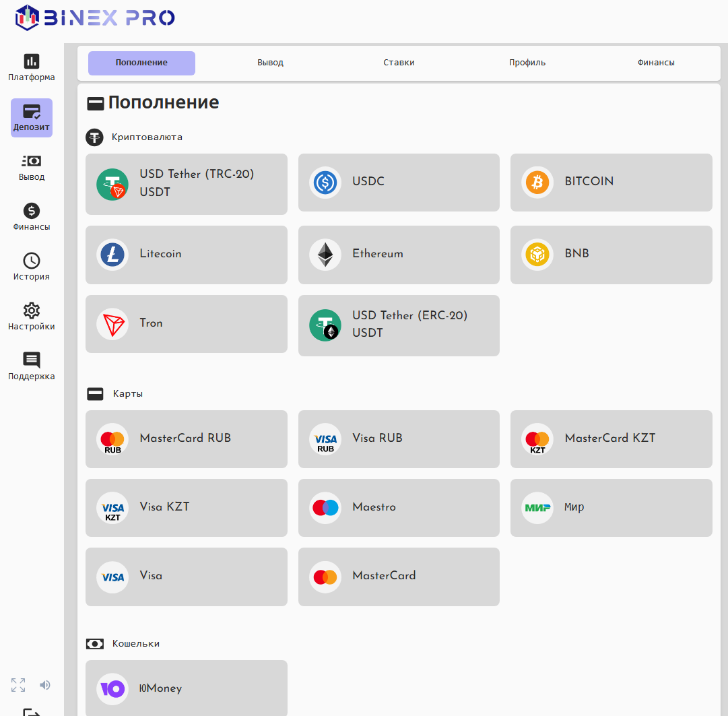Choose USD Tether (TRC-20) USDT deposit method
728x716 pixels.
point(186,185)
